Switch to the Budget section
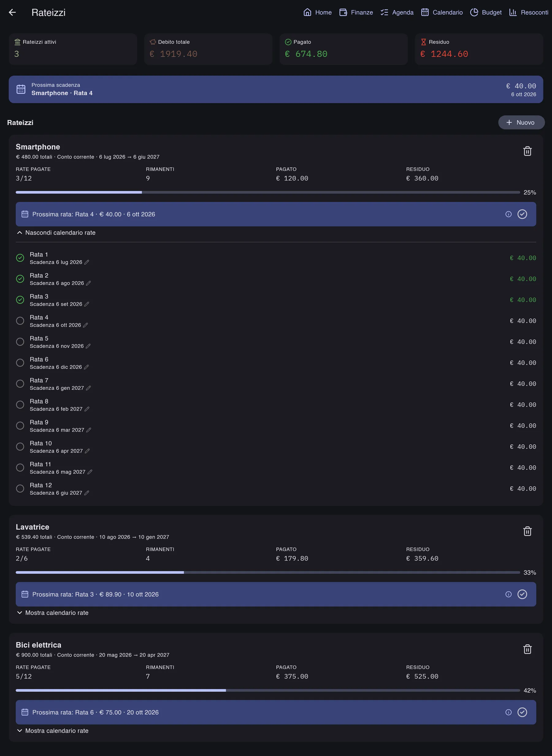 (485, 12)
